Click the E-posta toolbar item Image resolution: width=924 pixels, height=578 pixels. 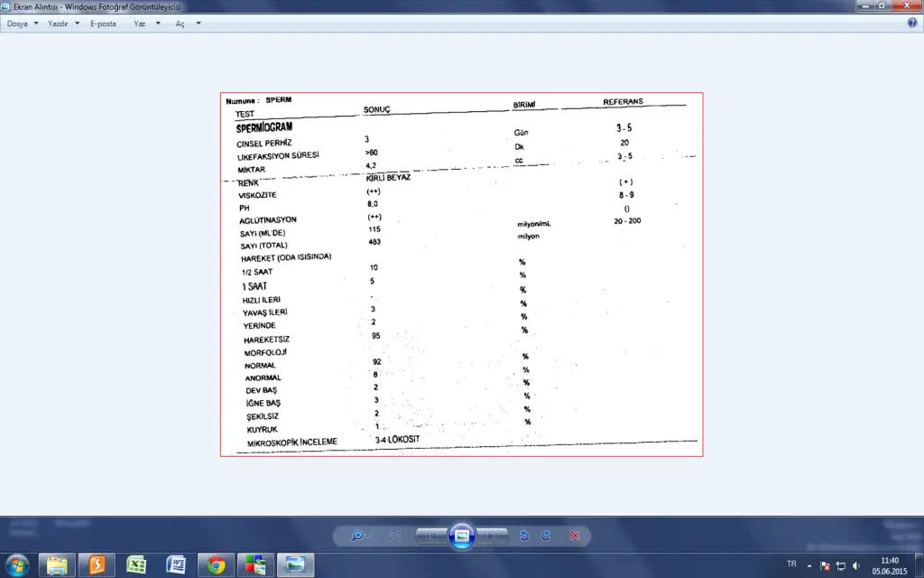point(104,23)
